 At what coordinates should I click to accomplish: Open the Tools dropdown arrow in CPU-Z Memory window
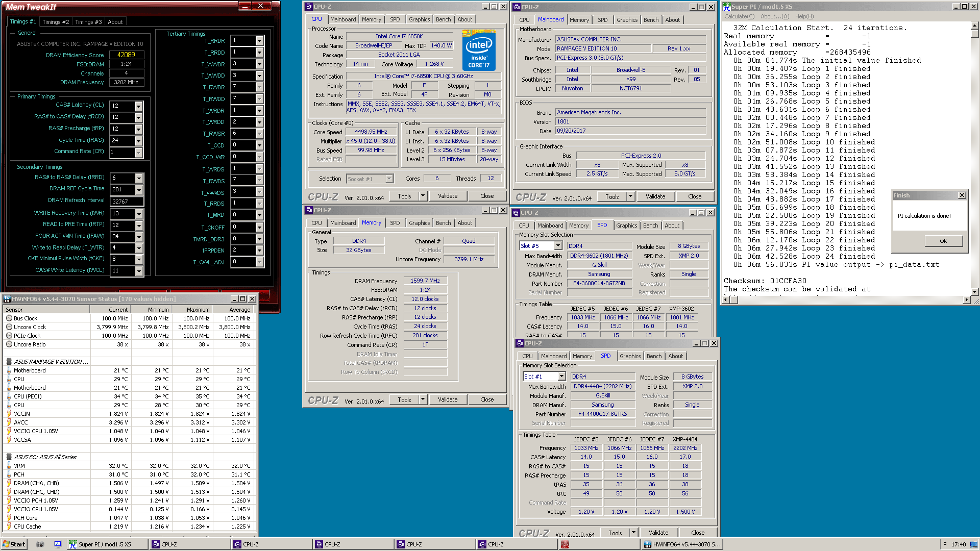tap(423, 399)
